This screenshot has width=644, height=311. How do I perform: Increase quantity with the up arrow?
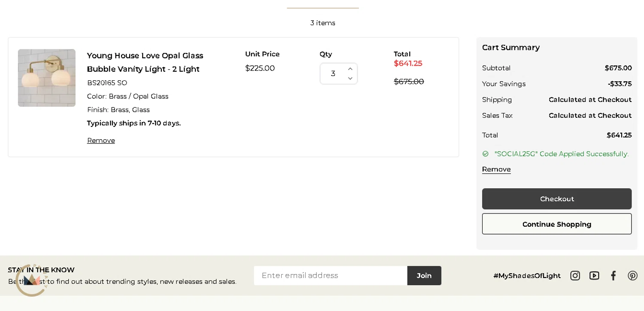pyautogui.click(x=350, y=69)
